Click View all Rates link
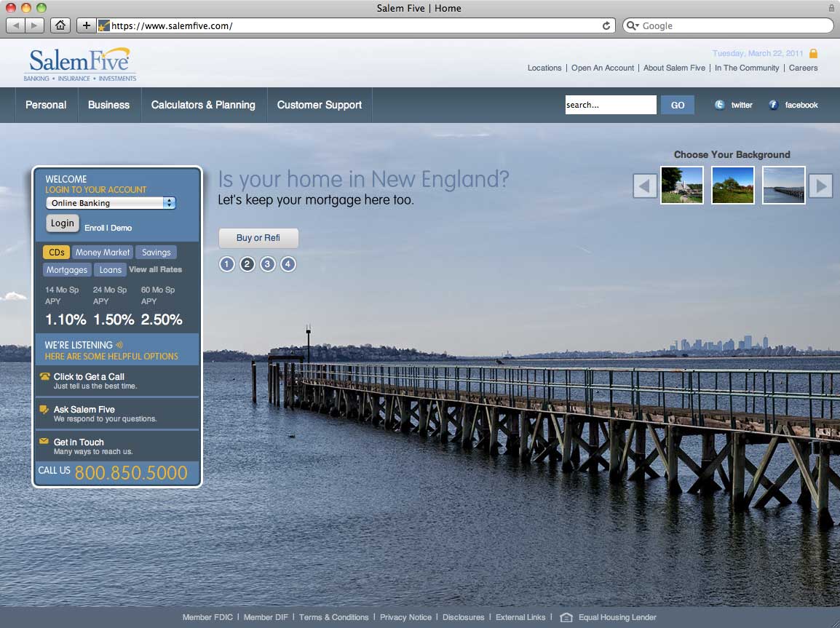This screenshot has width=840, height=628. coord(155,269)
